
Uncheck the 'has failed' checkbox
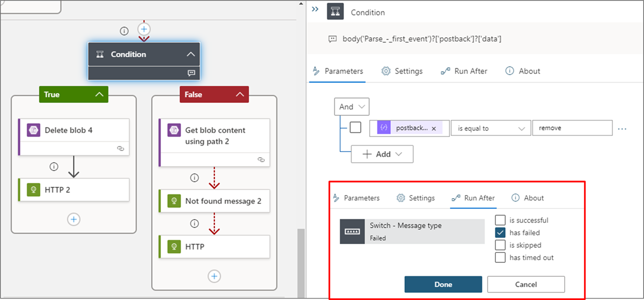500,233
